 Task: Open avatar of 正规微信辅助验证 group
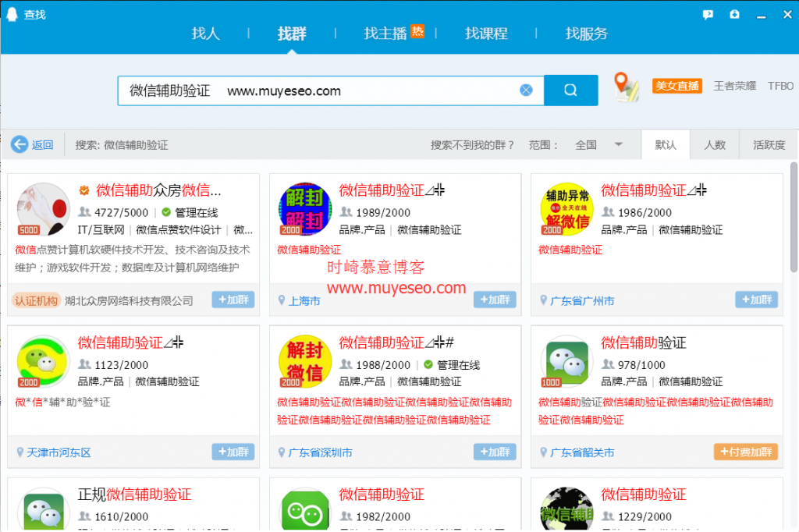click(44, 509)
